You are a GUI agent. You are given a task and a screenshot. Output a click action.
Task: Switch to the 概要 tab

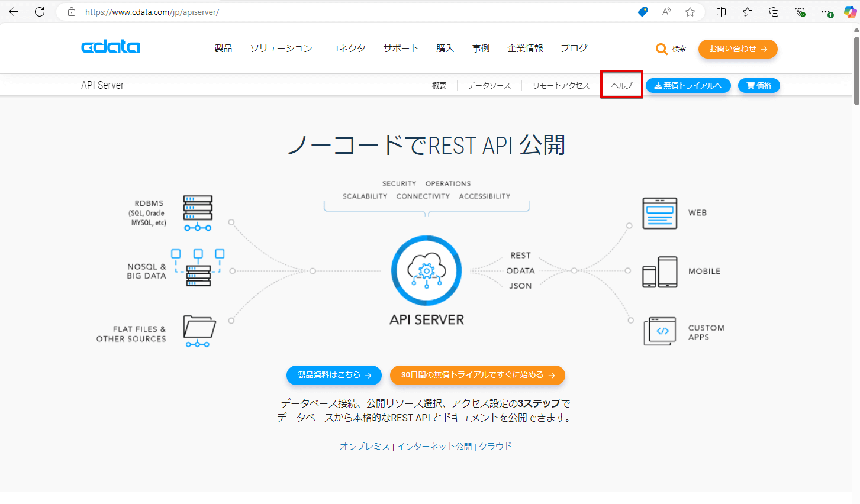pyautogui.click(x=439, y=86)
